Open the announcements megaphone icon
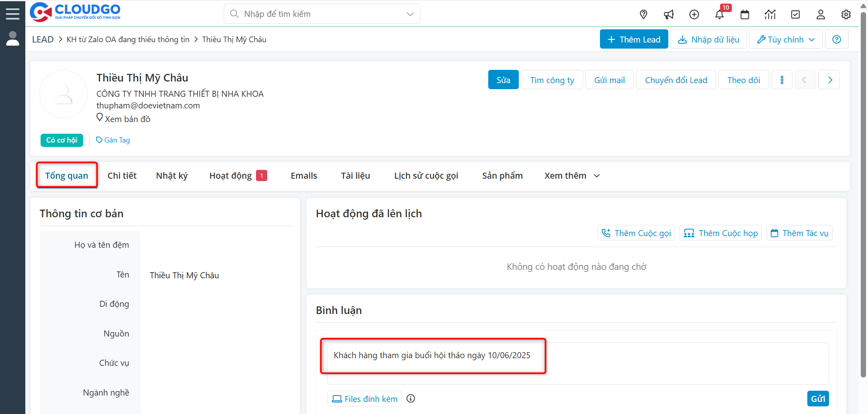 pyautogui.click(x=669, y=14)
